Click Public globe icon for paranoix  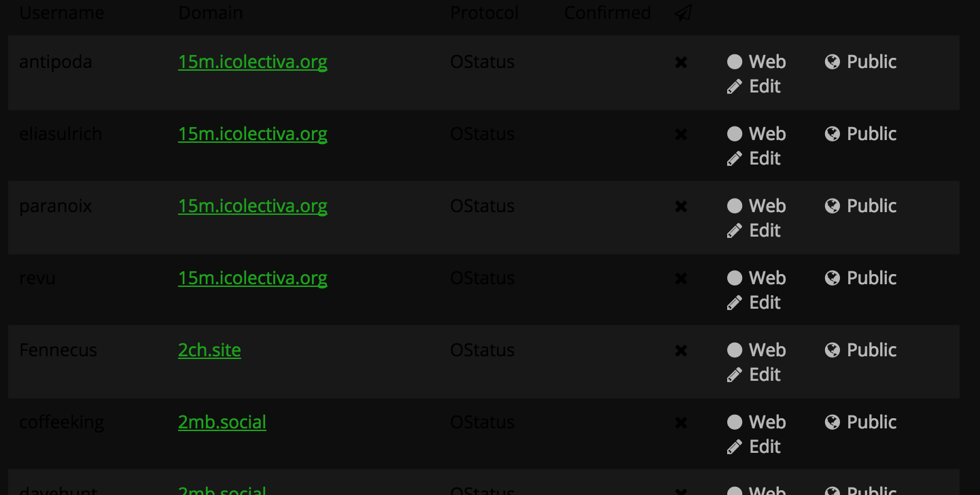pos(833,206)
